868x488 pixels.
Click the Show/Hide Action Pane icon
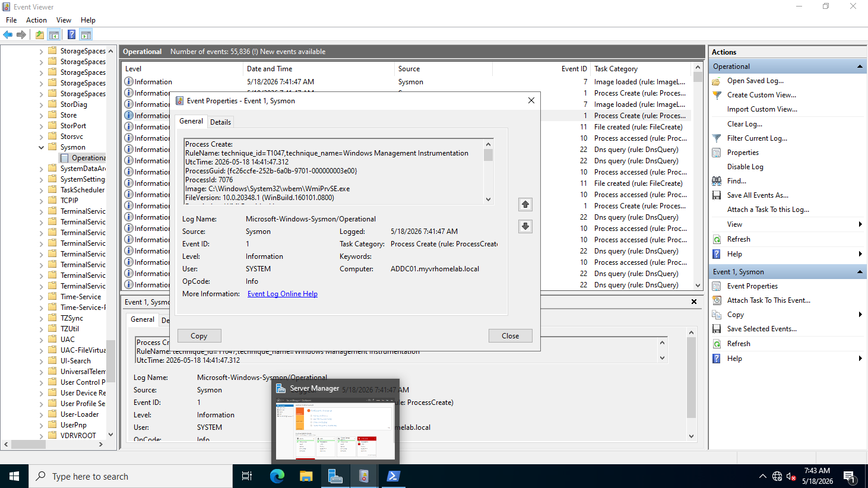(86, 34)
